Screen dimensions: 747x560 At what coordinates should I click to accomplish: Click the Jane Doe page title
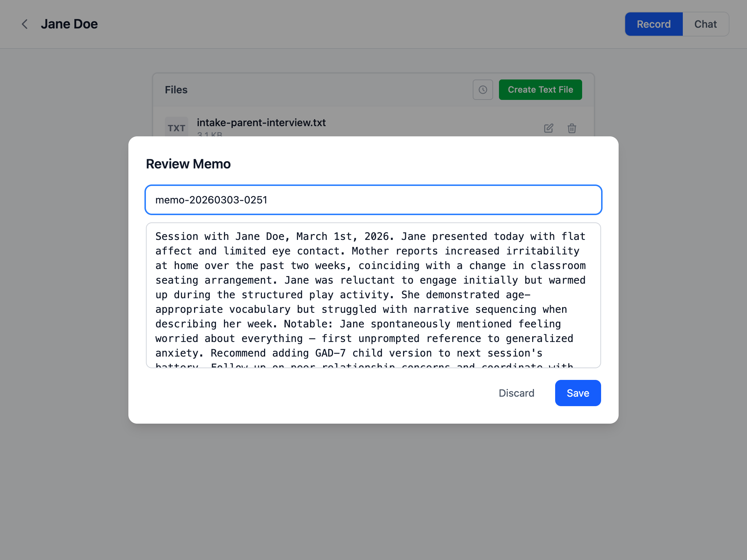pos(69,24)
